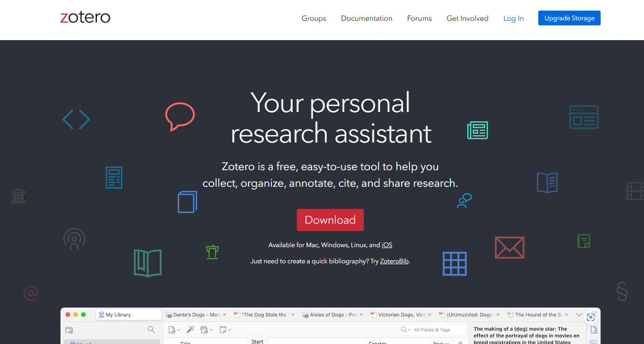
Task: Open the ZoteroBib link
Action: point(394,261)
